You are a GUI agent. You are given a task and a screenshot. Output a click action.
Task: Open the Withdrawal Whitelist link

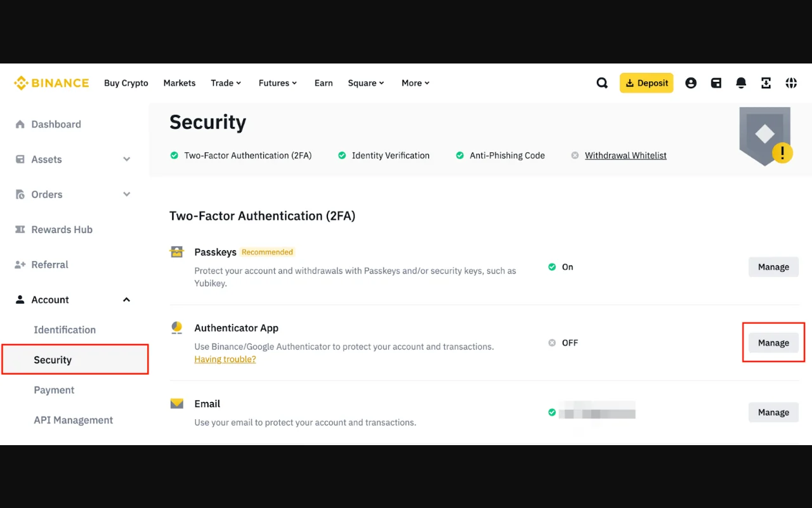point(625,156)
